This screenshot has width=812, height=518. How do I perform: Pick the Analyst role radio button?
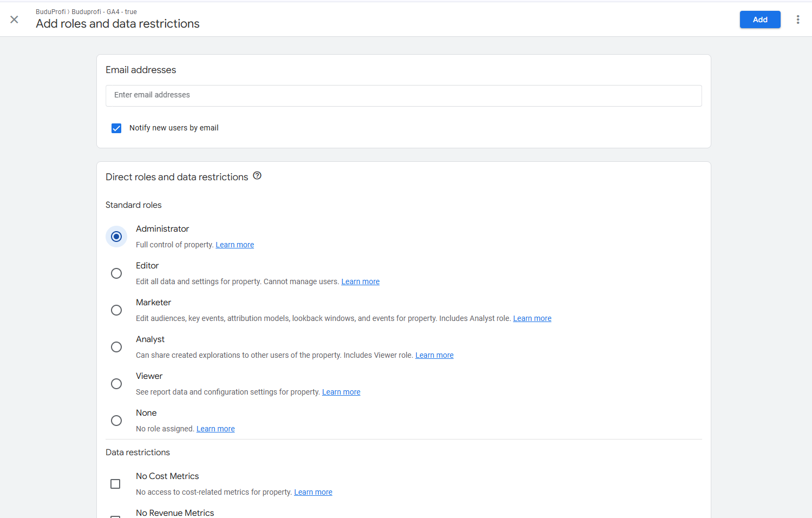pyautogui.click(x=116, y=347)
